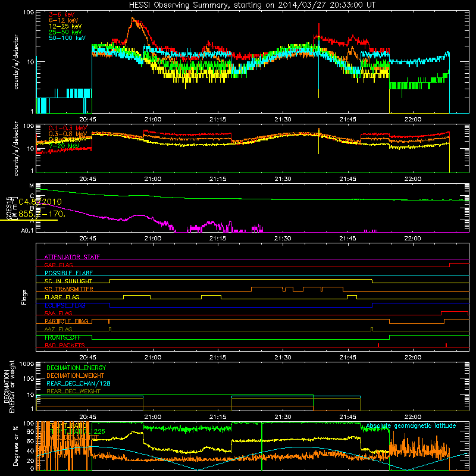Click the 'SAA_FLAG' label
This screenshot has height=476, width=476.
pos(58,314)
